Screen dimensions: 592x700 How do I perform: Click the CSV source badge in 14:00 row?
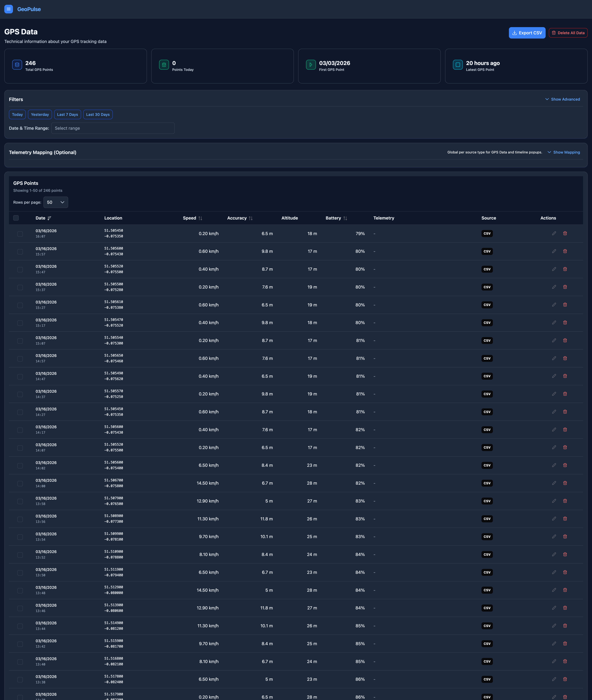point(487,483)
